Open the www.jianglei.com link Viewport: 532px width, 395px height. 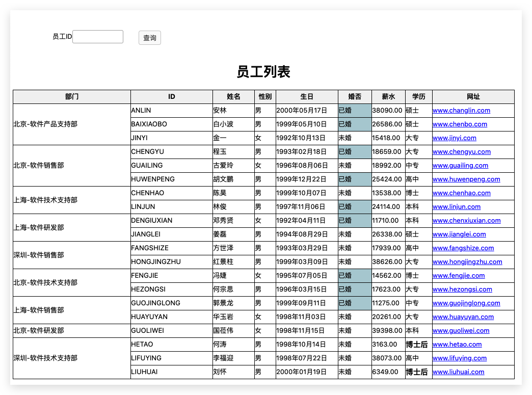[x=459, y=234]
